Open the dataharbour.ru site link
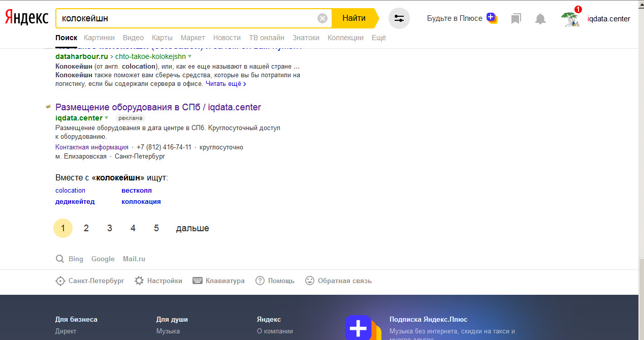The image size is (644, 340). (82, 56)
